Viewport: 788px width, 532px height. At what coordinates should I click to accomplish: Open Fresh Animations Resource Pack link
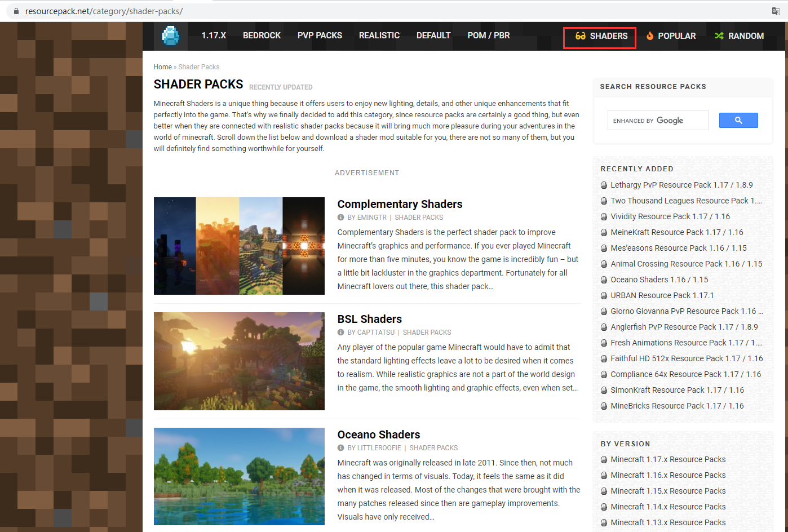(x=686, y=343)
